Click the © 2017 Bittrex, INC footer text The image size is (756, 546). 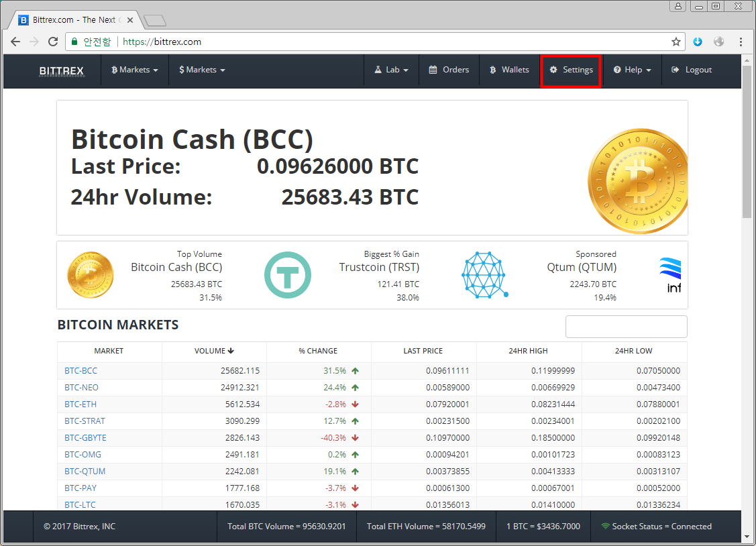pos(80,527)
